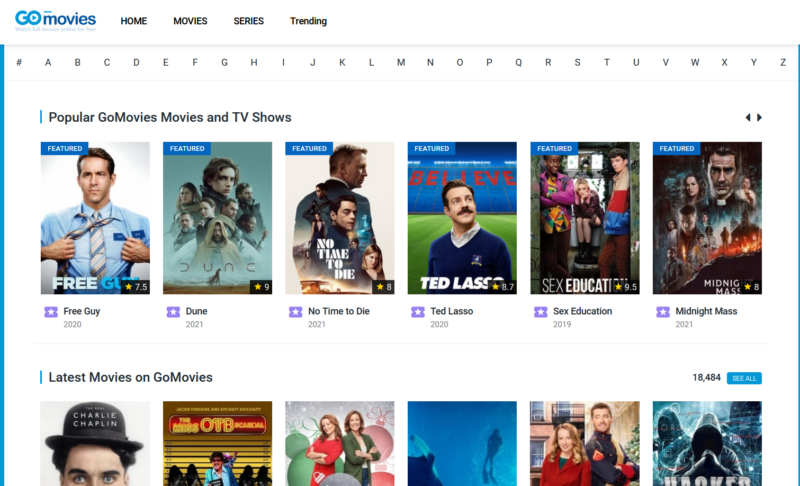Click FEATURED badge on Ted Lasso poster
Viewport: 800px width, 486px height.
(x=432, y=148)
